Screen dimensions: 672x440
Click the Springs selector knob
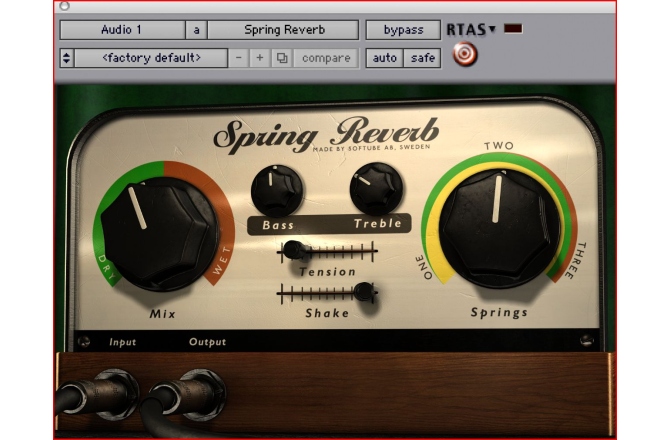[x=499, y=228]
